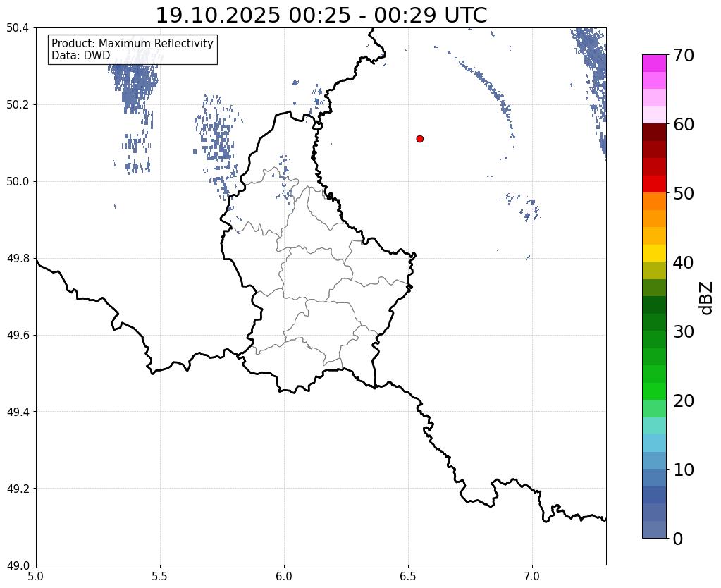The width and height of the screenshot is (721, 588).
Task: Pick the magenta top swatch in colorbar
Action: click(x=654, y=63)
